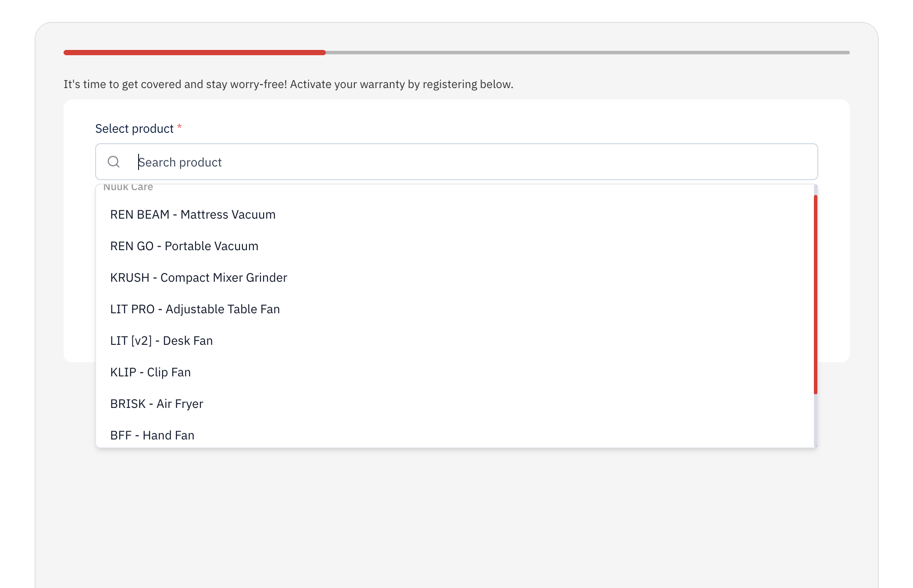Click the Select product label
The height and width of the screenshot is (588, 913).
pos(134,128)
